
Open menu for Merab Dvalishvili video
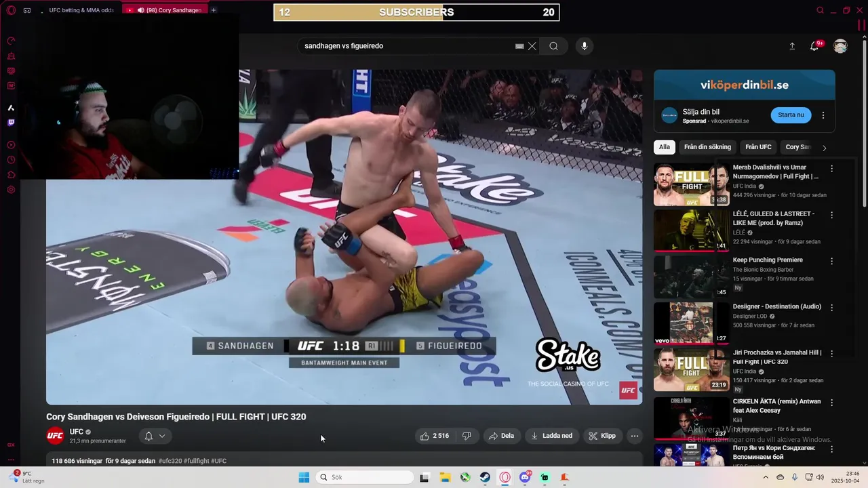tap(832, 168)
